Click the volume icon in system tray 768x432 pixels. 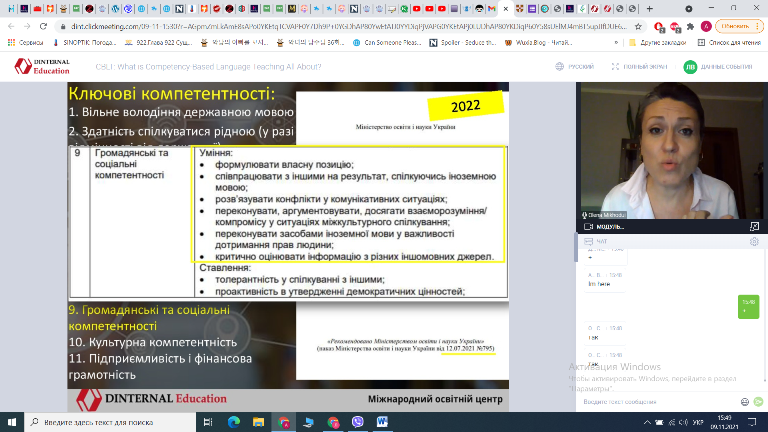coord(684,422)
